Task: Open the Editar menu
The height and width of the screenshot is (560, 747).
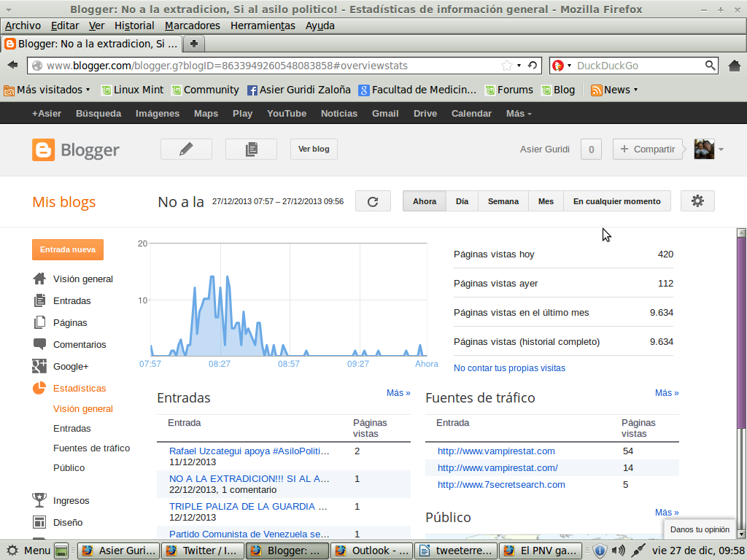Action: 65,26
